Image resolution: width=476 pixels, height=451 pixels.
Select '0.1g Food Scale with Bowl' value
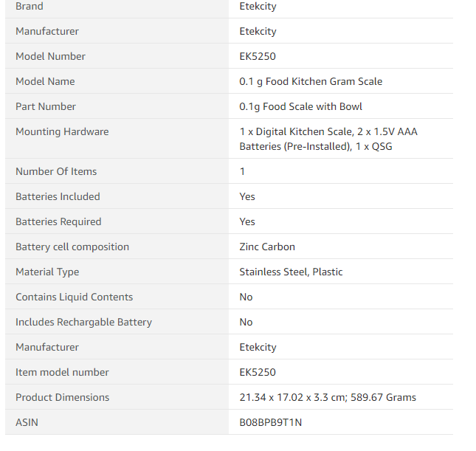[300, 106]
